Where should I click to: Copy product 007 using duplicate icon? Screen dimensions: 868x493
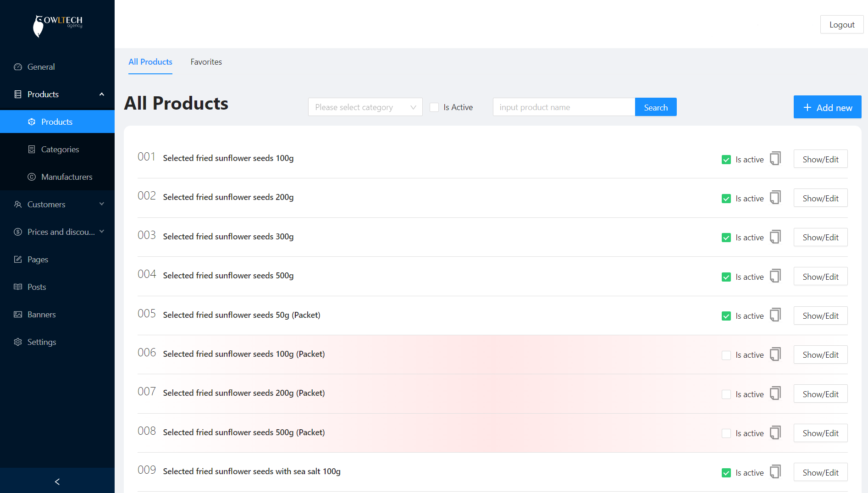point(775,393)
